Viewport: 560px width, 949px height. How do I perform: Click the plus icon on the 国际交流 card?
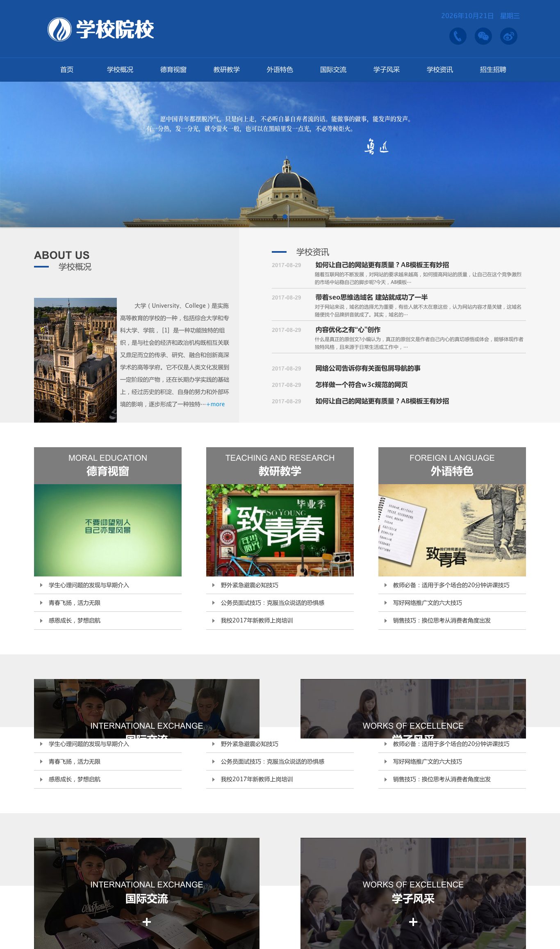pyautogui.click(x=147, y=922)
